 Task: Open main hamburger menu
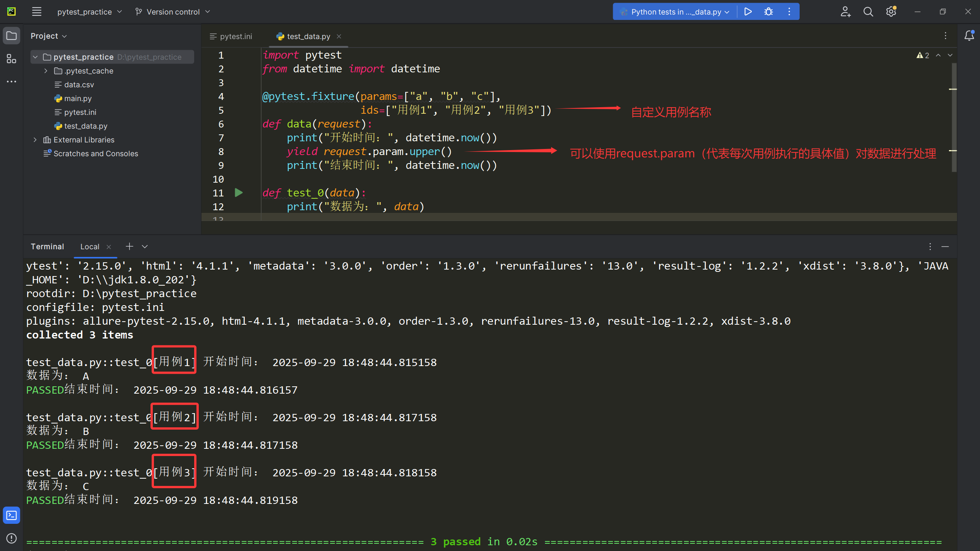point(36,11)
